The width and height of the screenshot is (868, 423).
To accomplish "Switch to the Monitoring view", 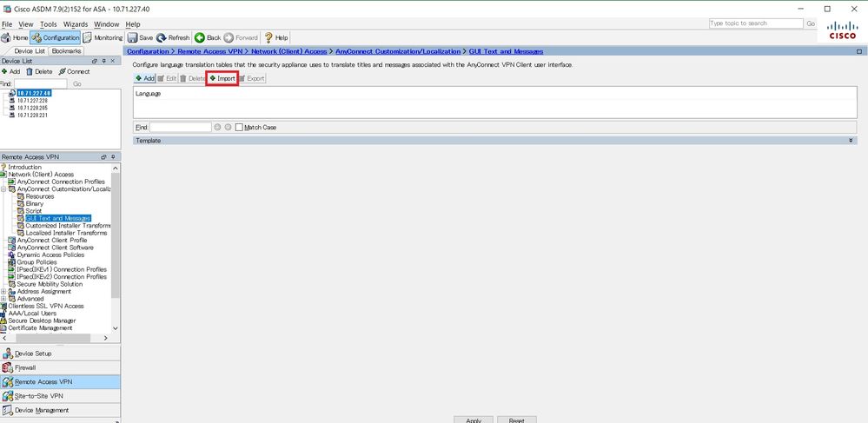I will tap(103, 37).
